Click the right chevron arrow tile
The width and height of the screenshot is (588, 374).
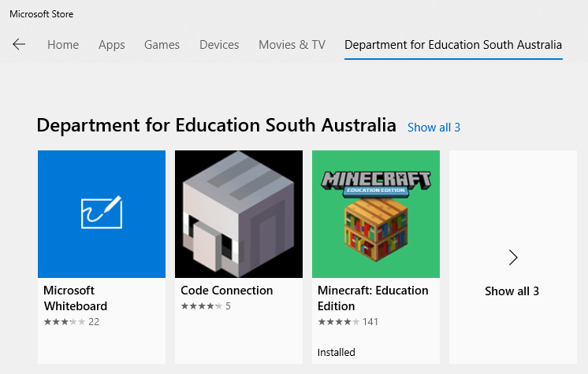[513, 257]
